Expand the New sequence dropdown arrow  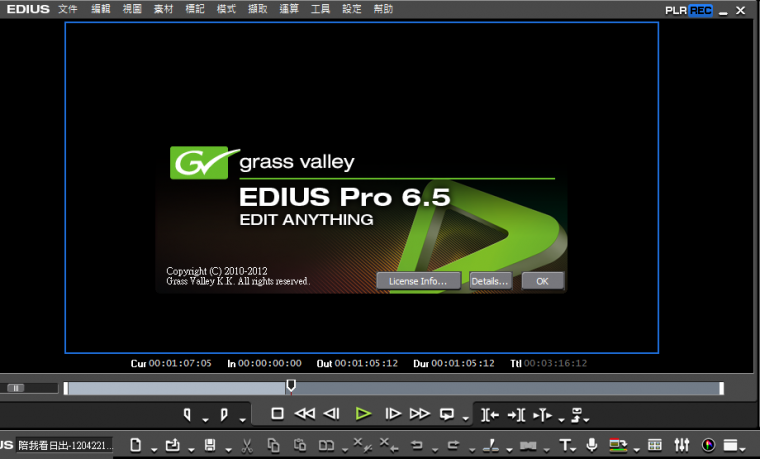coord(154,450)
